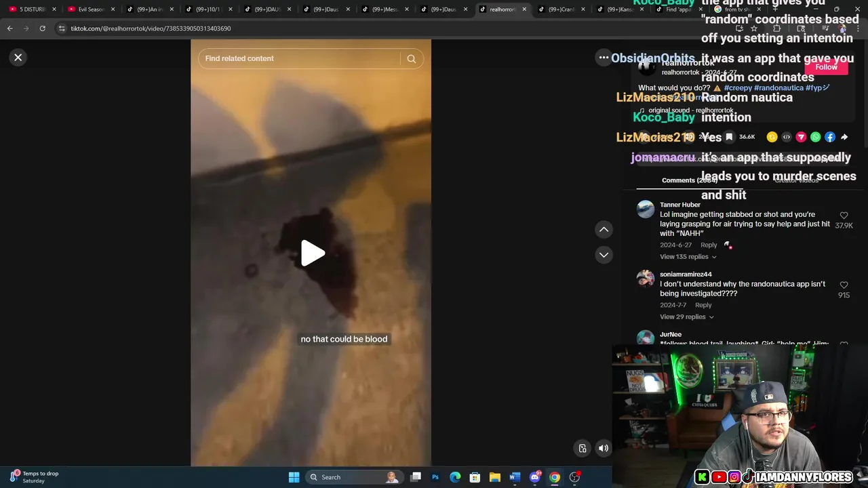
Task: Open the #creepy hashtag link
Action: [x=738, y=88]
